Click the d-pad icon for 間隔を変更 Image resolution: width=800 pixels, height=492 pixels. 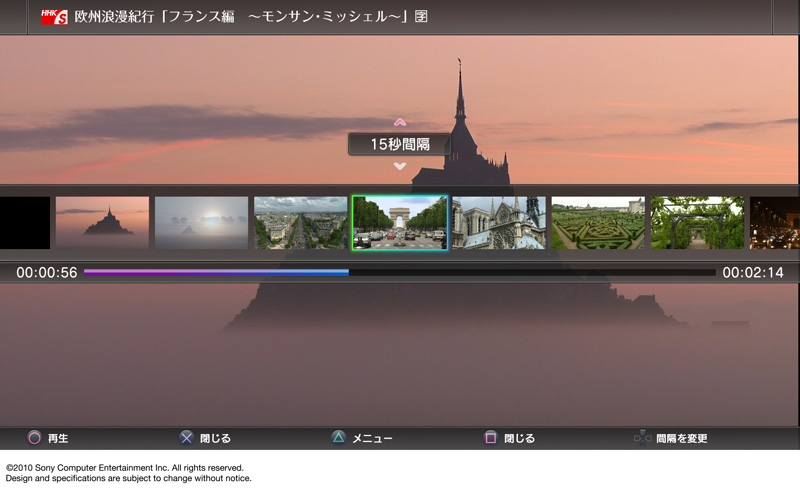pos(642,438)
